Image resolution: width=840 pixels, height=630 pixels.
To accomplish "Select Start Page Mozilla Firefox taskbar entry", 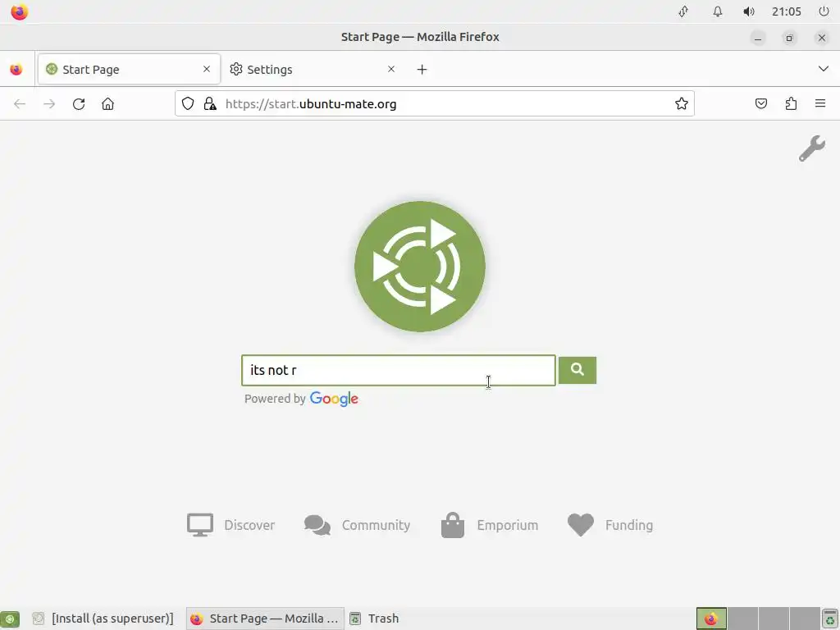I will pyautogui.click(x=265, y=619).
